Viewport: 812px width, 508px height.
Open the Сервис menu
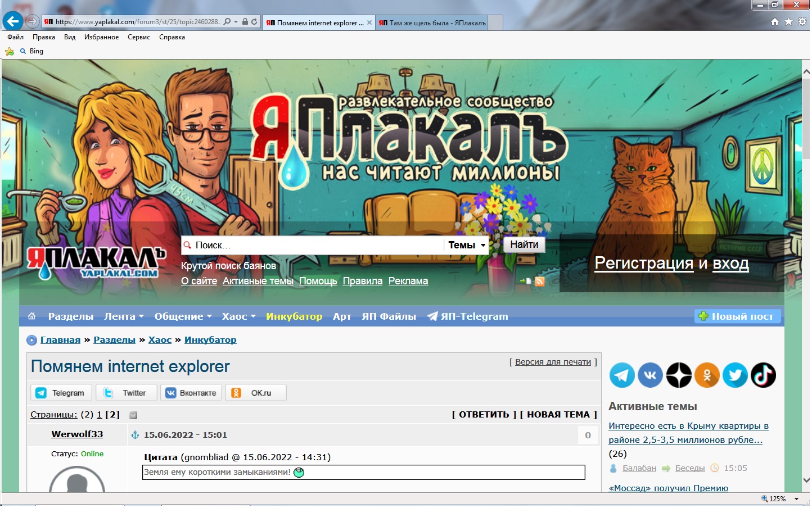click(x=139, y=37)
